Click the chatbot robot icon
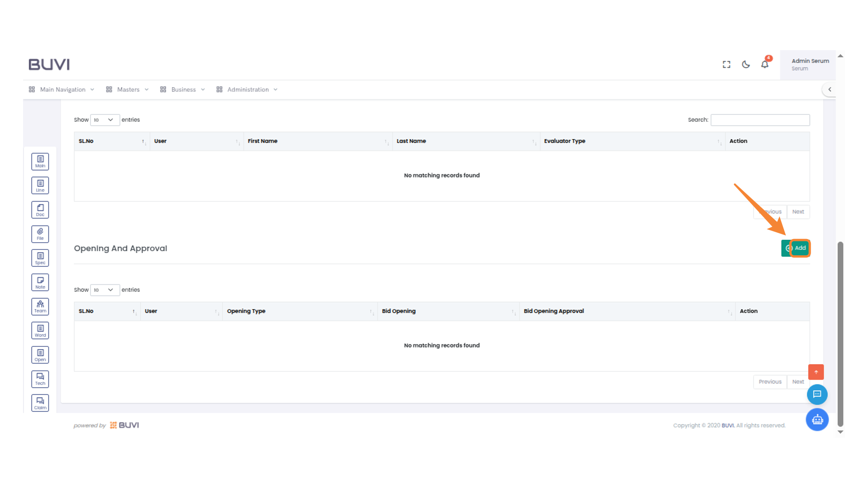 817,420
